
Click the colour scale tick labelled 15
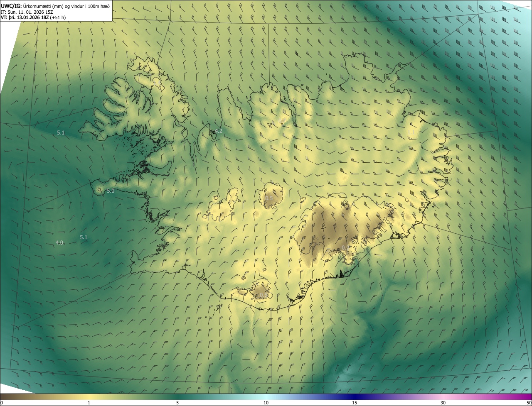click(x=355, y=403)
